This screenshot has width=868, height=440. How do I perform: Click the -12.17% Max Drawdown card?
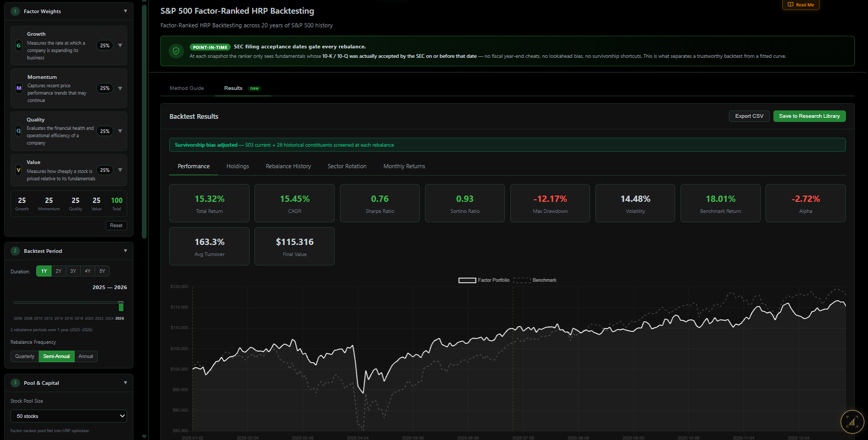click(x=550, y=203)
